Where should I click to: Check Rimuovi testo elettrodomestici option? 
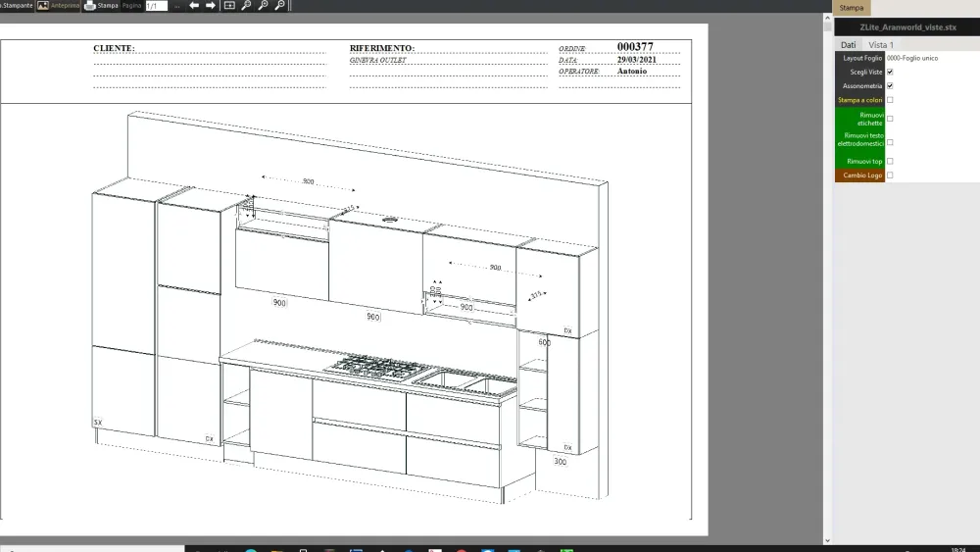[x=890, y=142]
